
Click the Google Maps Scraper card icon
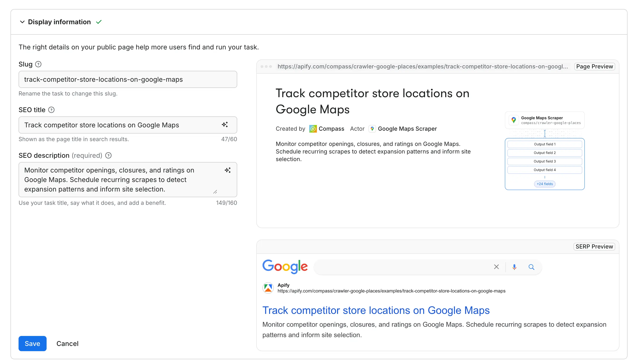click(x=513, y=120)
